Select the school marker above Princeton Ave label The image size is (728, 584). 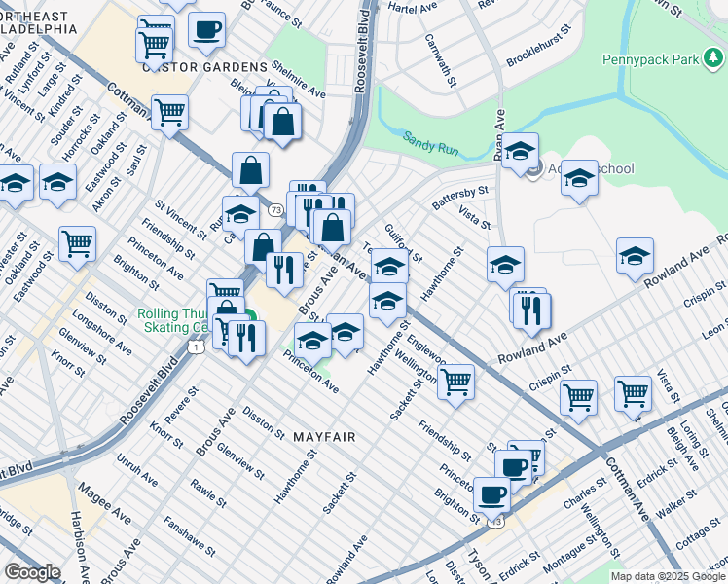(x=312, y=343)
